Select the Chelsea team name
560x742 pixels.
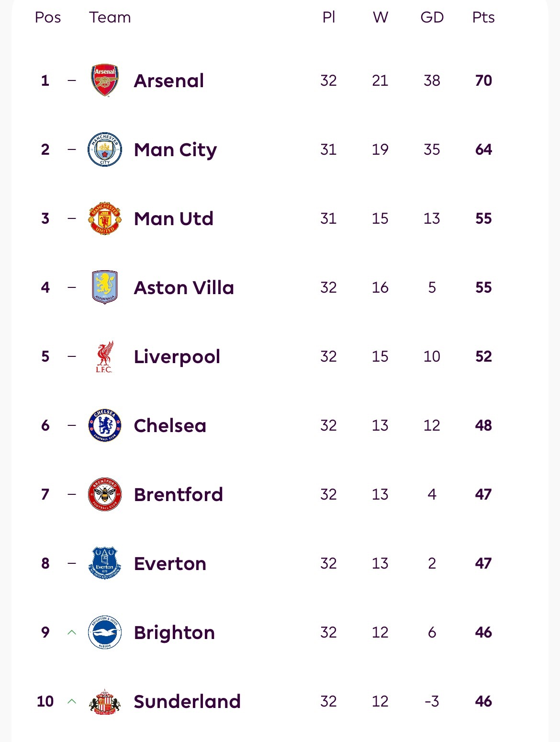170,425
